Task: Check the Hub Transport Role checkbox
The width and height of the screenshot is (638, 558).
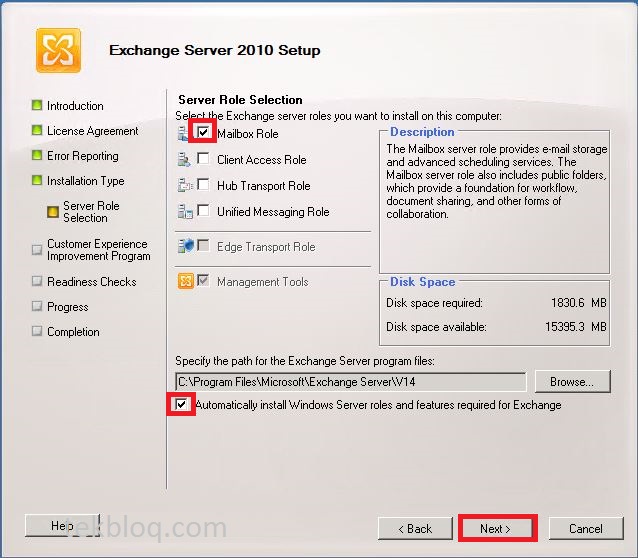Action: [x=203, y=184]
